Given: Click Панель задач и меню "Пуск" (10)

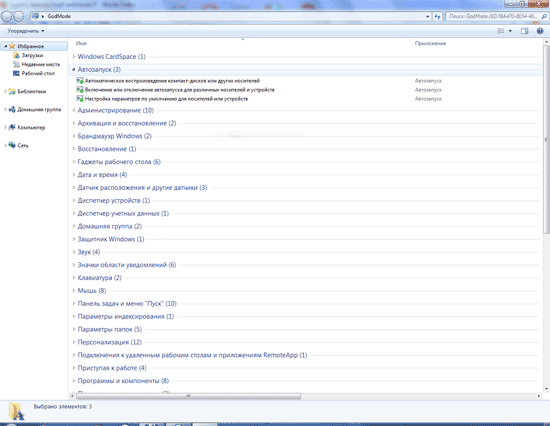Looking at the screenshot, I should pos(127,304).
